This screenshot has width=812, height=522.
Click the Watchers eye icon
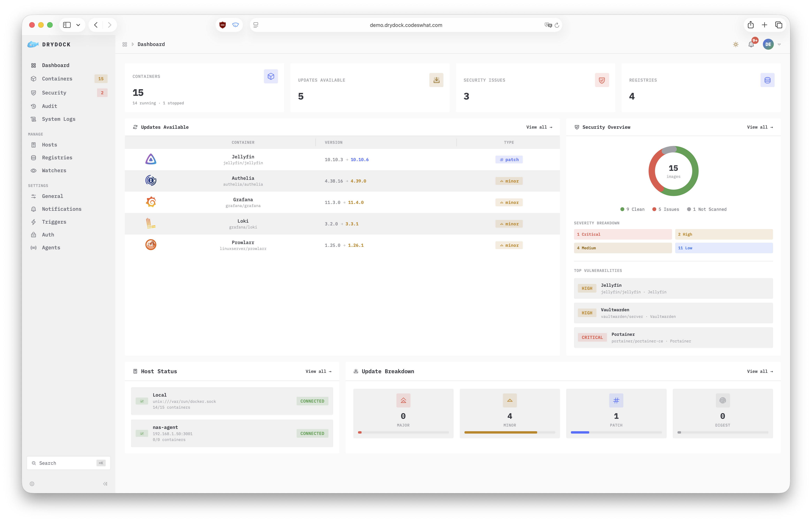[34, 170]
